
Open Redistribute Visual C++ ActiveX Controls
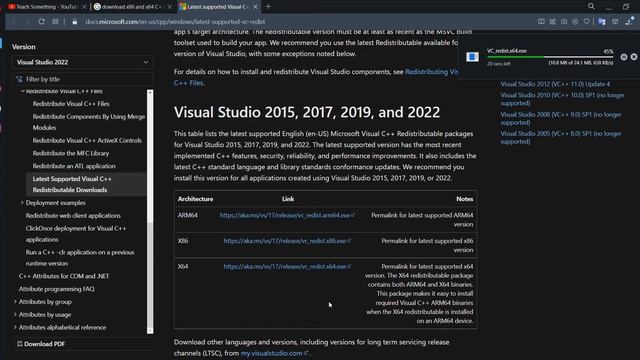pos(87,140)
